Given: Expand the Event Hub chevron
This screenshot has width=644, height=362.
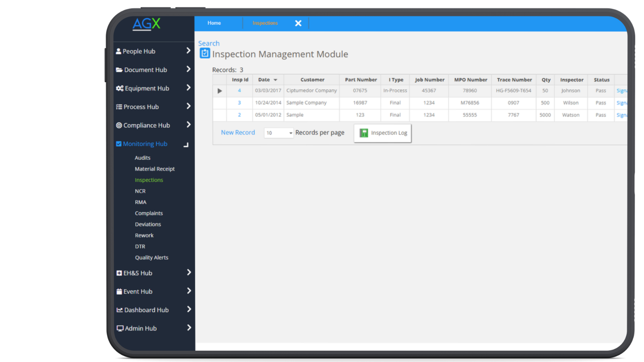Looking at the screenshot, I should coord(189,291).
